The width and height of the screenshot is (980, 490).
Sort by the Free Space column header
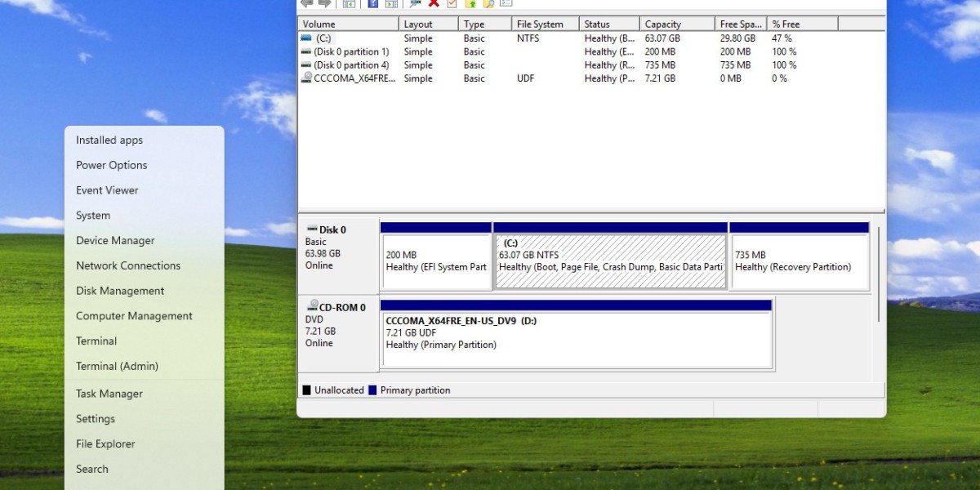tap(741, 24)
